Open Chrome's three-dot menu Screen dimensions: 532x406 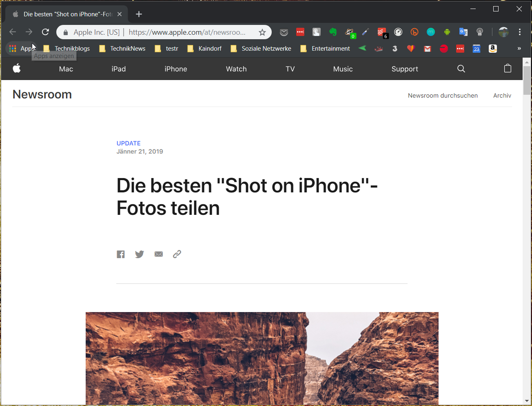click(520, 32)
